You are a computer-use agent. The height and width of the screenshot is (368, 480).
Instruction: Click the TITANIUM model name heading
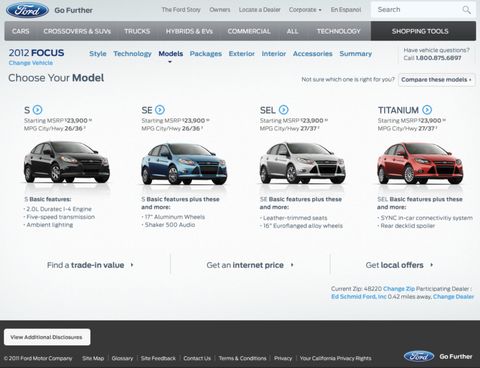coord(398,110)
